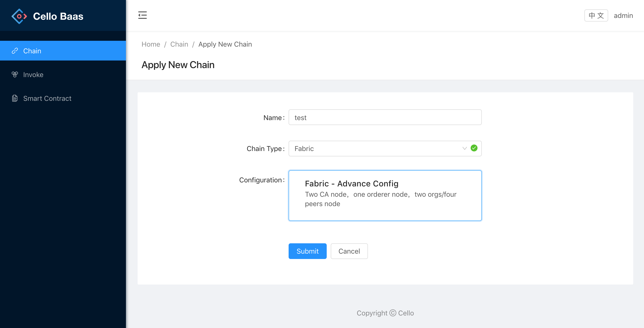644x328 pixels.
Task: Click the Apply New Chain page heading
Action: 178,65
